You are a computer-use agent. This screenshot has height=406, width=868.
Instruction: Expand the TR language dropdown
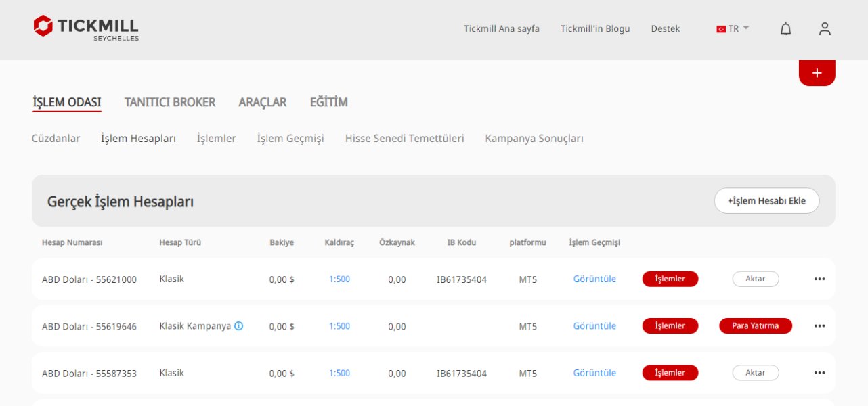733,29
